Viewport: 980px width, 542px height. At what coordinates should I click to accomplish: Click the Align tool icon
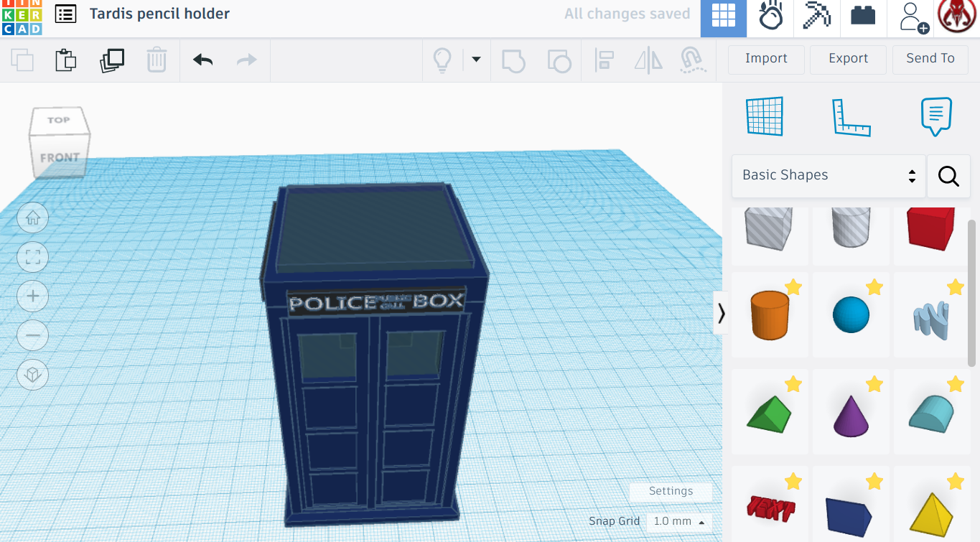tap(604, 60)
